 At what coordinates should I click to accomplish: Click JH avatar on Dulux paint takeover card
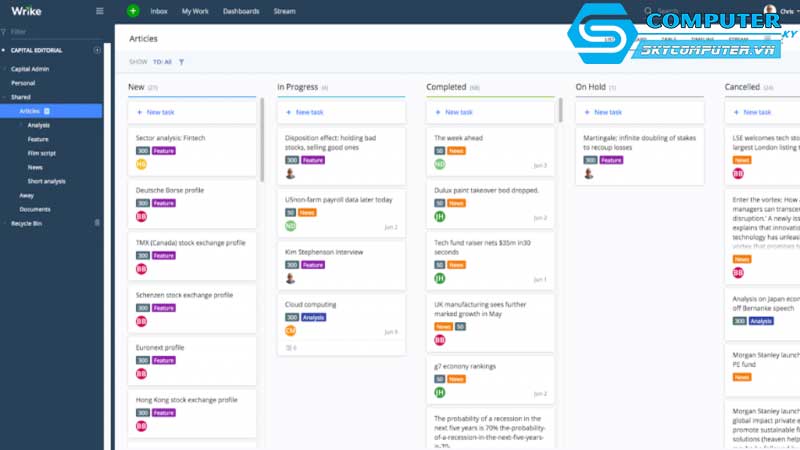pos(439,216)
